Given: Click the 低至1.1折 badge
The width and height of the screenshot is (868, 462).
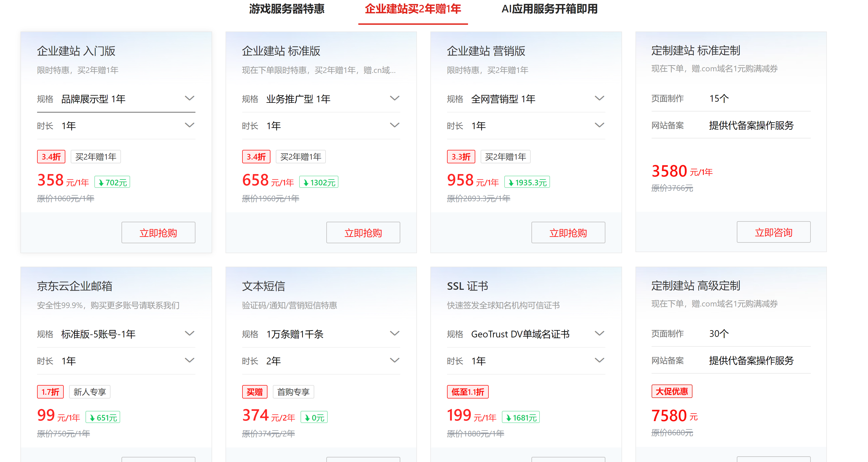Looking at the screenshot, I should (468, 392).
